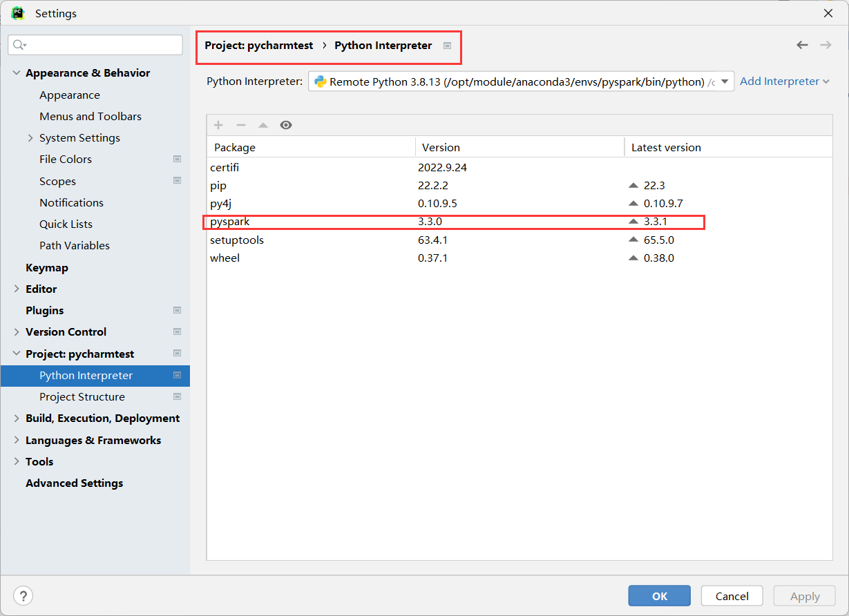This screenshot has height=616, width=849.
Task: Click the PyCharm logo in title bar
Action: click(18, 13)
